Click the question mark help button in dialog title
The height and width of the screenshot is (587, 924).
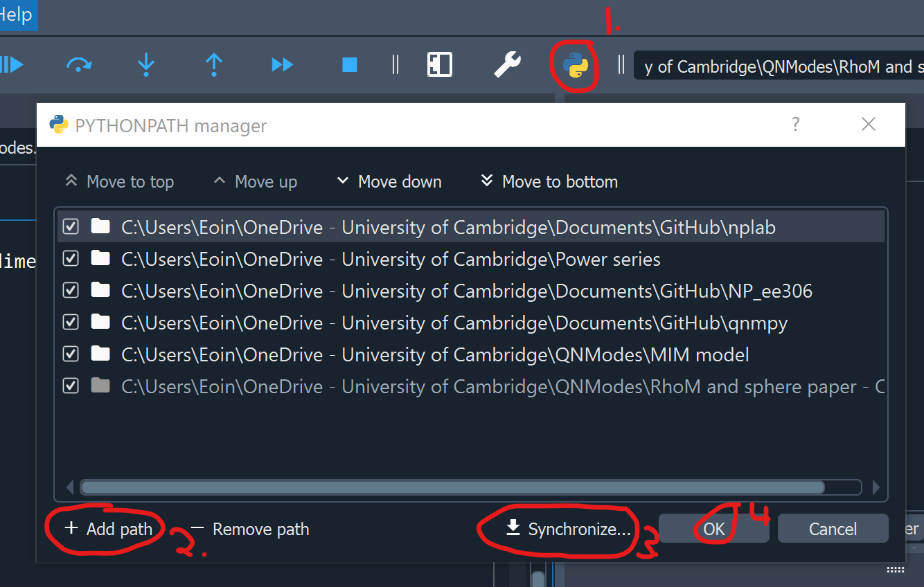coord(796,125)
